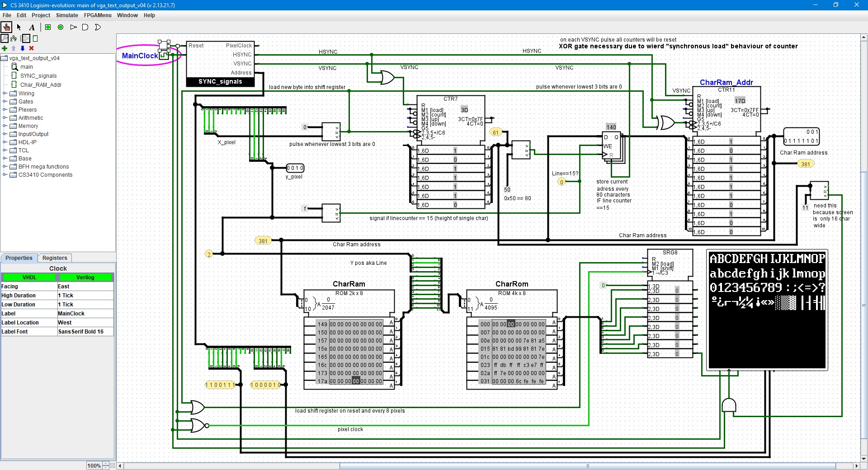The image size is (868, 470).
Task: Switch to the Registers tab
Action: pos(55,258)
